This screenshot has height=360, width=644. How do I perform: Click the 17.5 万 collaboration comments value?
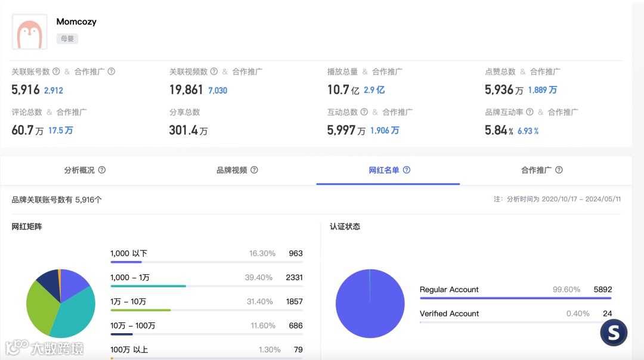[60, 131]
